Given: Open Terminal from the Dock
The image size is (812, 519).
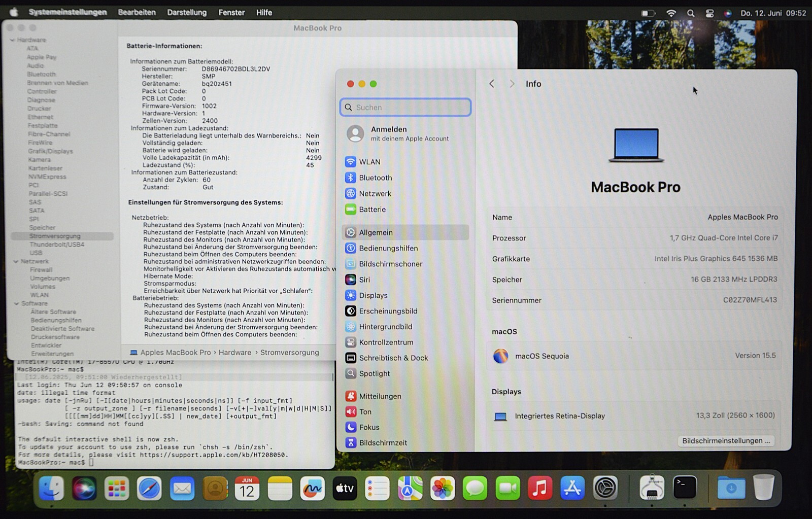Looking at the screenshot, I should (x=685, y=488).
